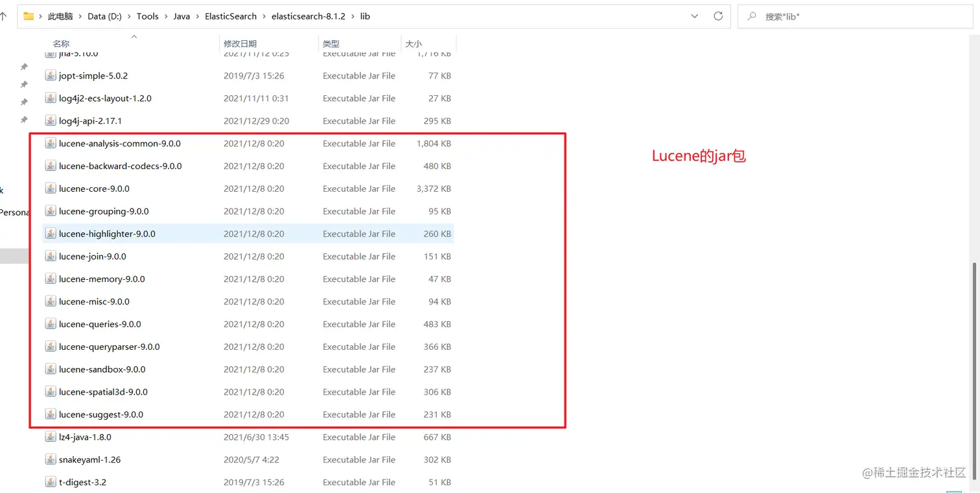The width and height of the screenshot is (980, 493).
Task: Click the jar icon of lucene-join-9.0.0
Action: pos(51,257)
